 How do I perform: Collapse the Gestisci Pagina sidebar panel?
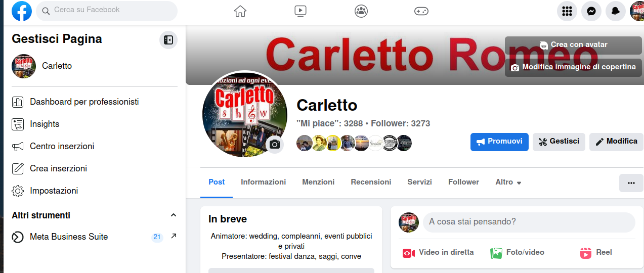coord(168,40)
